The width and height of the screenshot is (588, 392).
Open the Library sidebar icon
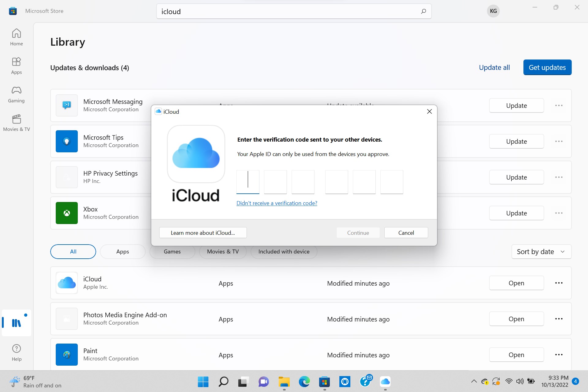pyautogui.click(x=17, y=323)
